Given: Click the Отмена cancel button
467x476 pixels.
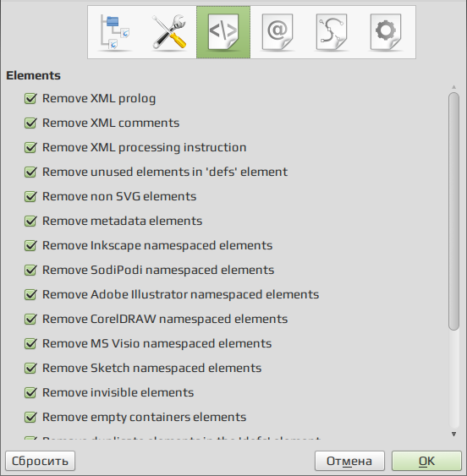Looking at the screenshot, I should tap(349, 461).
